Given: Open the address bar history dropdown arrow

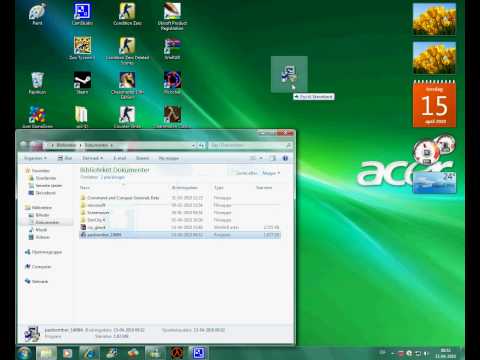Looking at the screenshot, I should pos(193,145).
